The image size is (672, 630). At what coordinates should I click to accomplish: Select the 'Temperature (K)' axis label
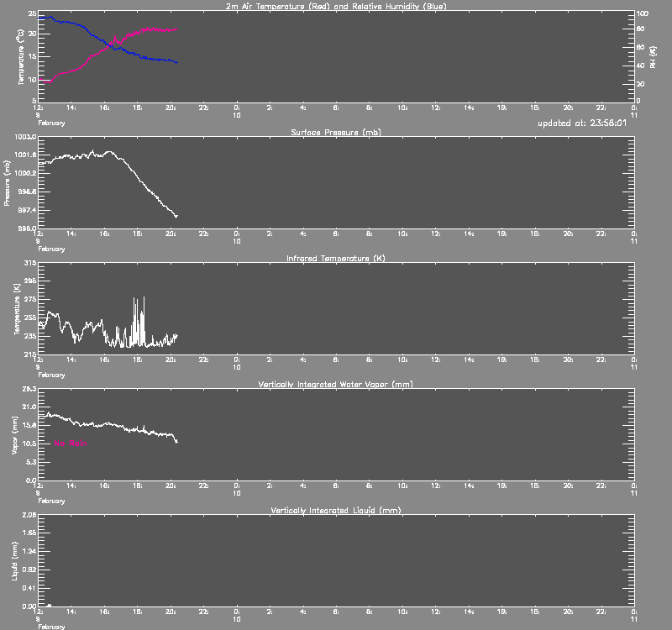point(17,308)
